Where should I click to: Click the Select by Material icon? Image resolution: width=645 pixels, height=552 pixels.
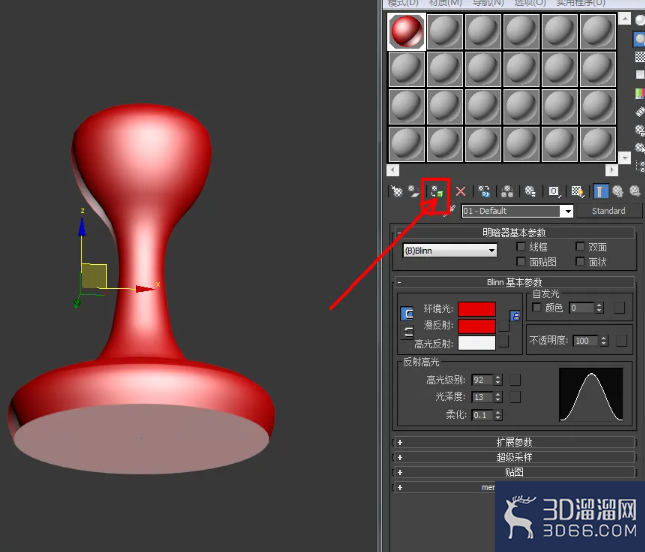(x=640, y=147)
